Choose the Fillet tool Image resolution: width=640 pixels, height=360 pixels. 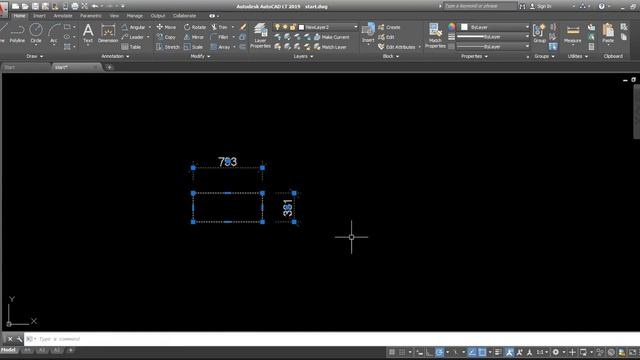point(219,37)
